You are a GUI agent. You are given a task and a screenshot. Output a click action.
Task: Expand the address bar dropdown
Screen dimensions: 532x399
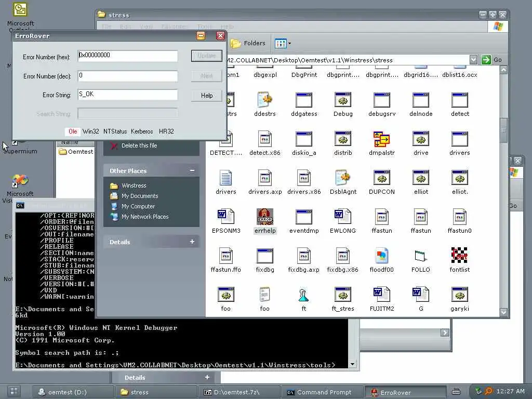coord(473,60)
